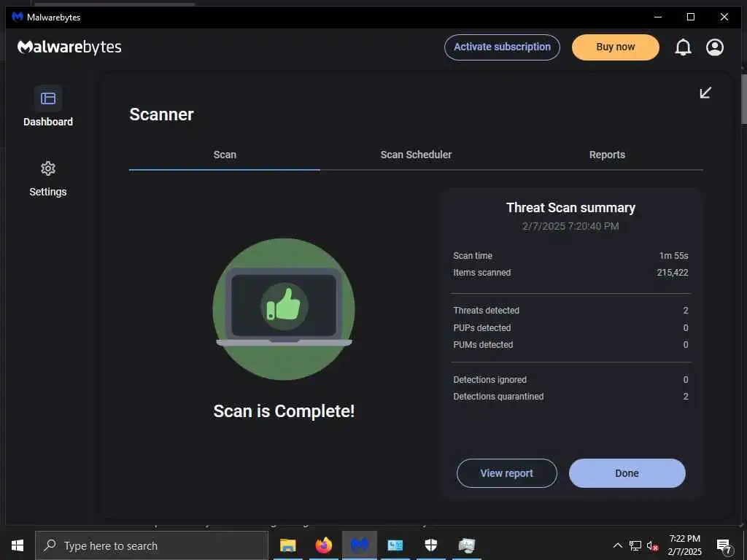Click the 'PUMs detected' label

coord(483,345)
